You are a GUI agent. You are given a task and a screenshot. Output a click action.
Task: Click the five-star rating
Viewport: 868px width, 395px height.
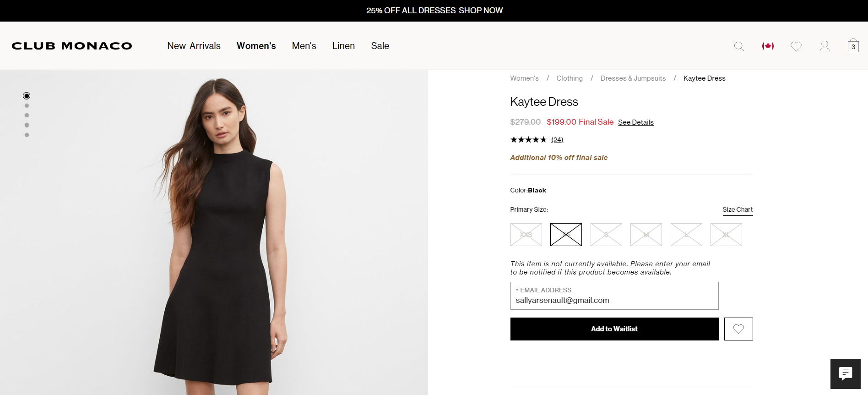click(528, 140)
